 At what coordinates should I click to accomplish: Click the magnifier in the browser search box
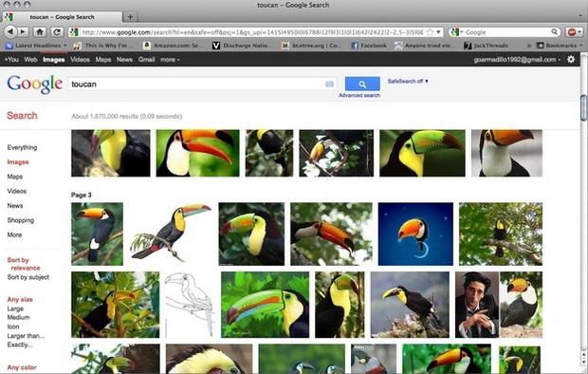click(554, 32)
